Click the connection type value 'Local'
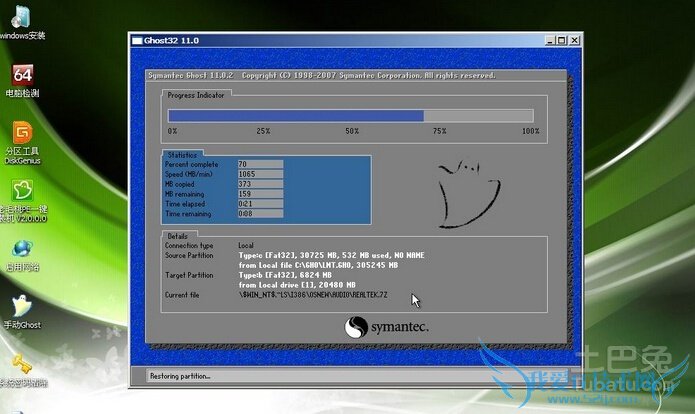 [246, 245]
